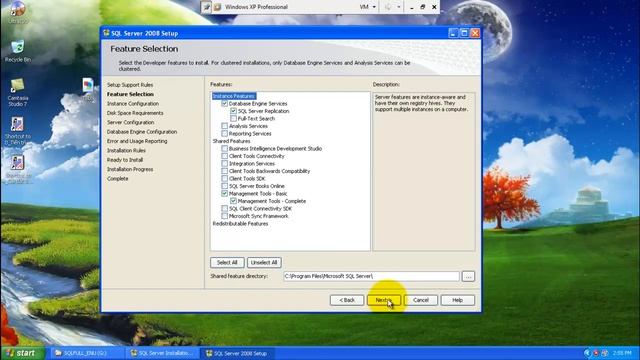The height and width of the screenshot is (360, 640).
Task: Click the topmost desktop shortcut icon
Action: 18,11
